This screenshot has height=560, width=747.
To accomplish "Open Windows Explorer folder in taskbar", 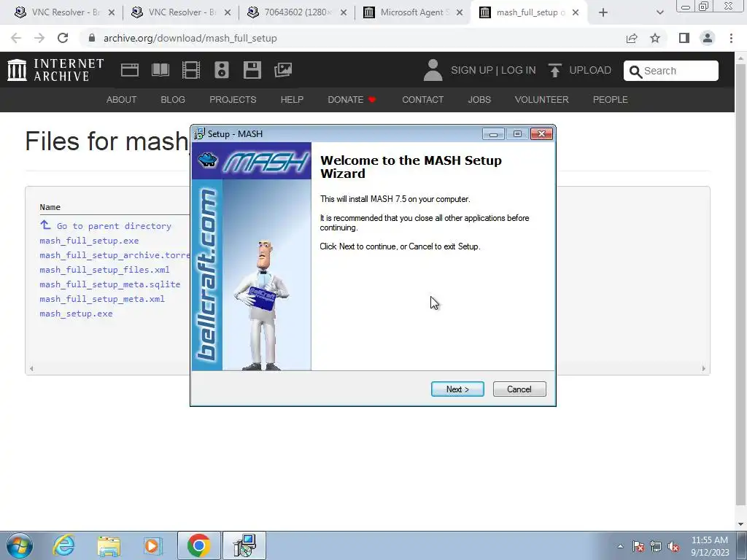I will [109, 545].
